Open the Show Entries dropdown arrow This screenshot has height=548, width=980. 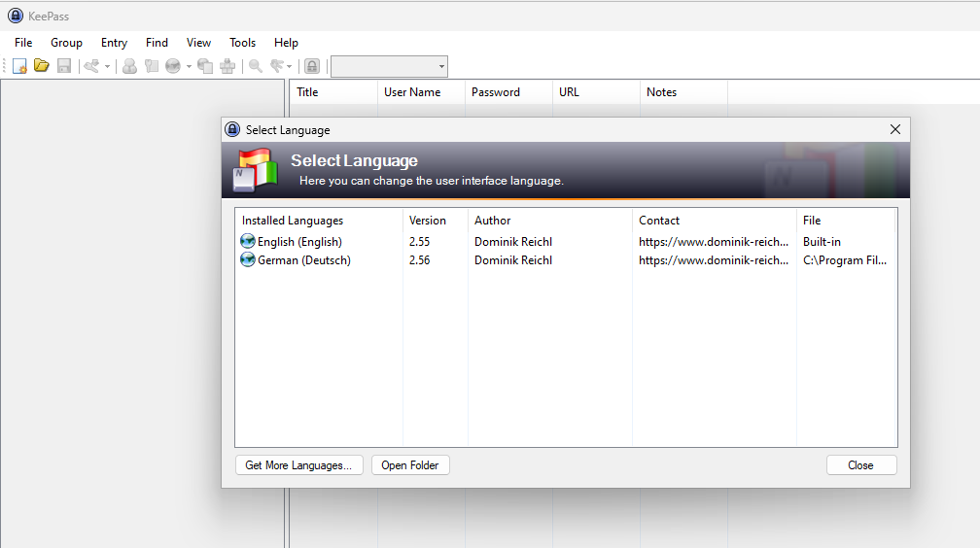(x=290, y=66)
